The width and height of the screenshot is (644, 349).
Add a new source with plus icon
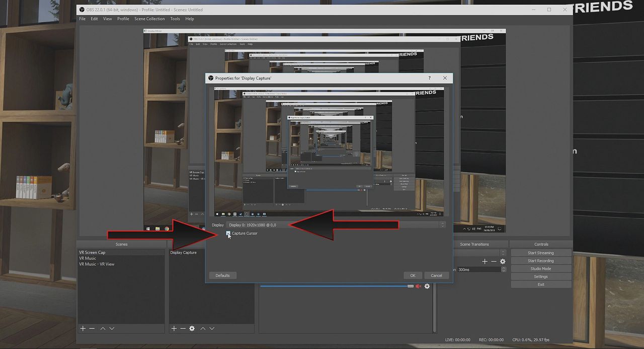click(x=174, y=328)
